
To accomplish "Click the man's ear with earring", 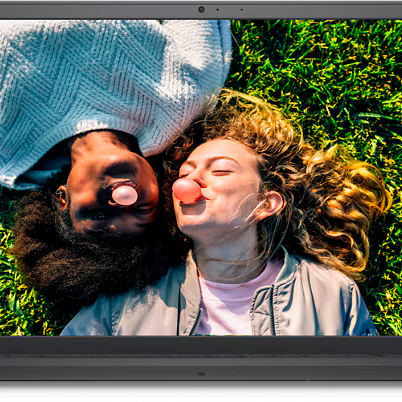I will [x=62, y=197].
